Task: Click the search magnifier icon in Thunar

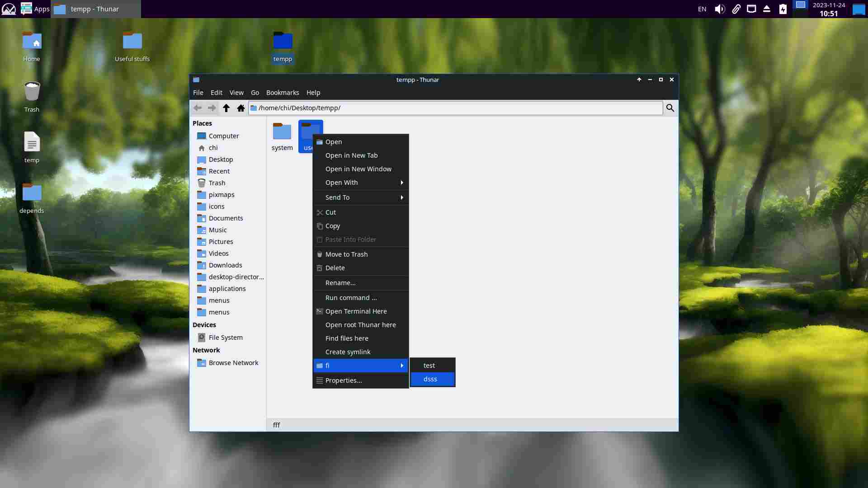Action: [670, 108]
